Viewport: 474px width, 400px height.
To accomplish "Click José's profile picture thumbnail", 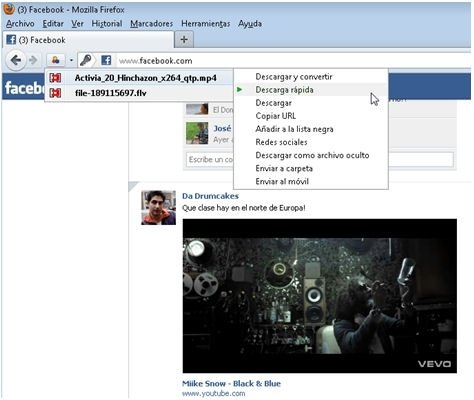I will (x=197, y=133).
